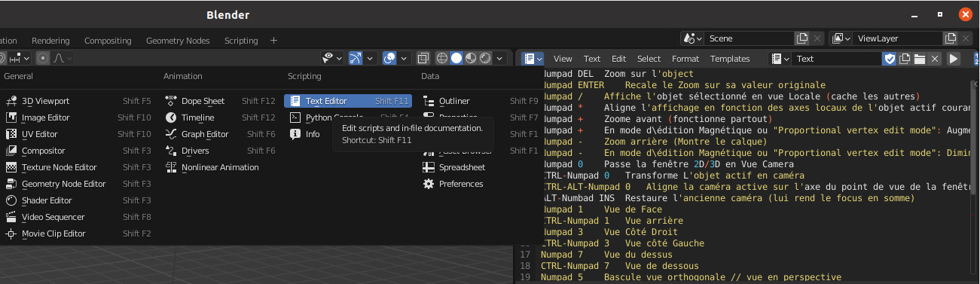This screenshot has width=980, height=284.
Task: Open the Text menu in text editor
Action: click(592, 59)
